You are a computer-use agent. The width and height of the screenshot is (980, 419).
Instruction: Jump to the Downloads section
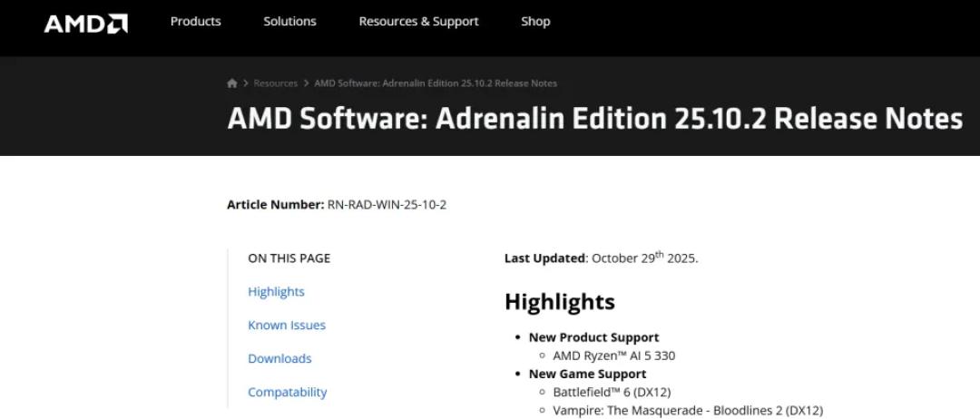[280, 359]
